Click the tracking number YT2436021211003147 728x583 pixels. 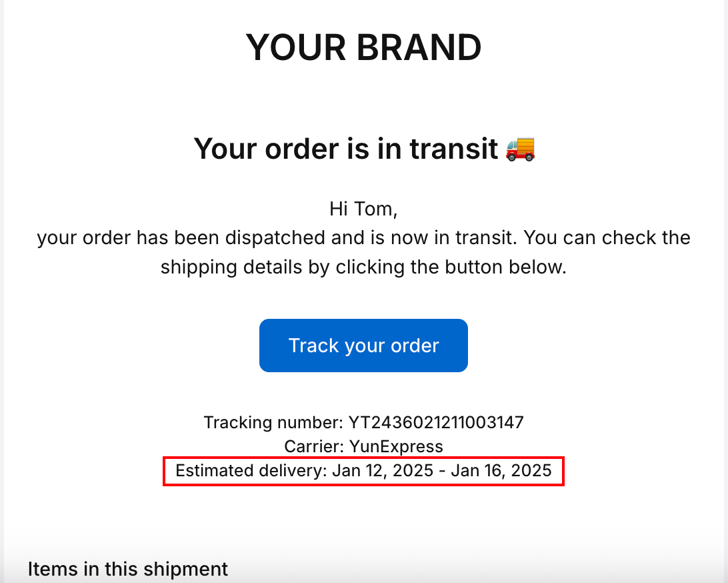[x=436, y=422]
